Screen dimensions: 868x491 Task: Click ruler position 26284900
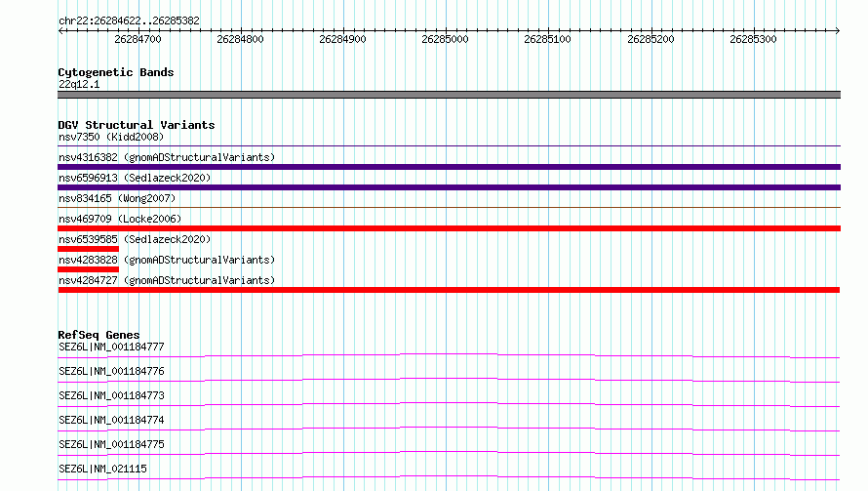pos(342,39)
